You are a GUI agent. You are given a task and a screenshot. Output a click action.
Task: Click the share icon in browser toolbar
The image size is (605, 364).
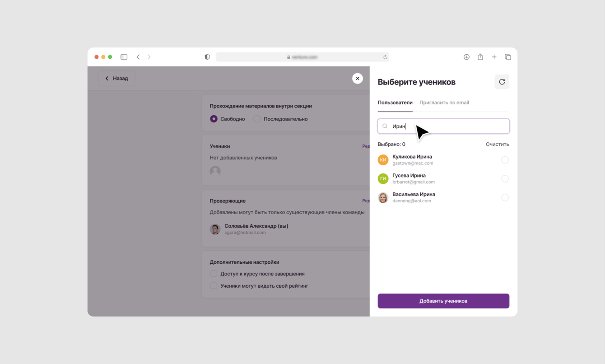480,57
